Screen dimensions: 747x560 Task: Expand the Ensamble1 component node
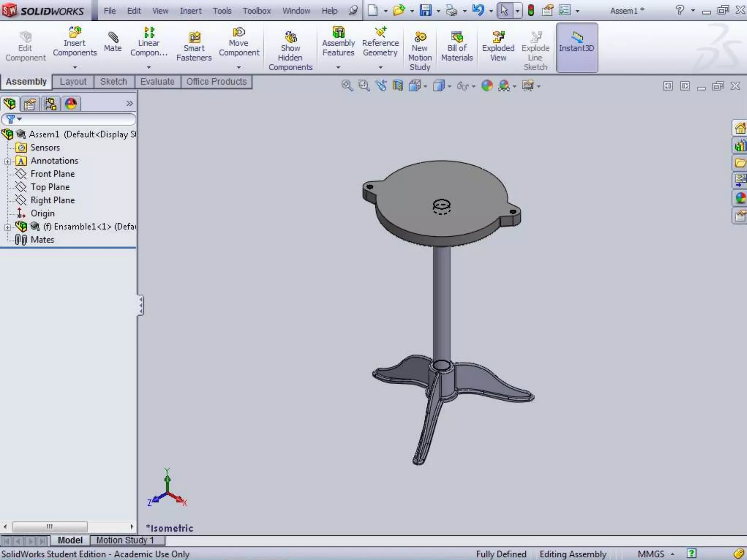tap(7, 227)
